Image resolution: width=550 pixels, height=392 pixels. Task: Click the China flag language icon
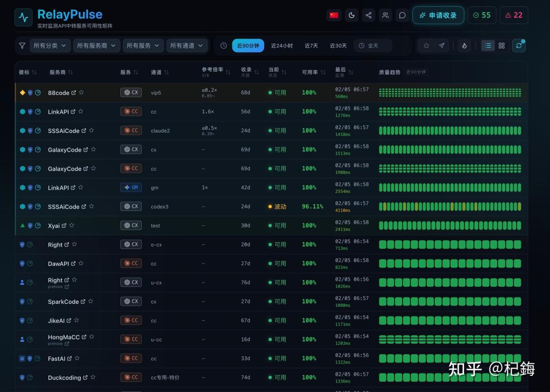(x=334, y=15)
